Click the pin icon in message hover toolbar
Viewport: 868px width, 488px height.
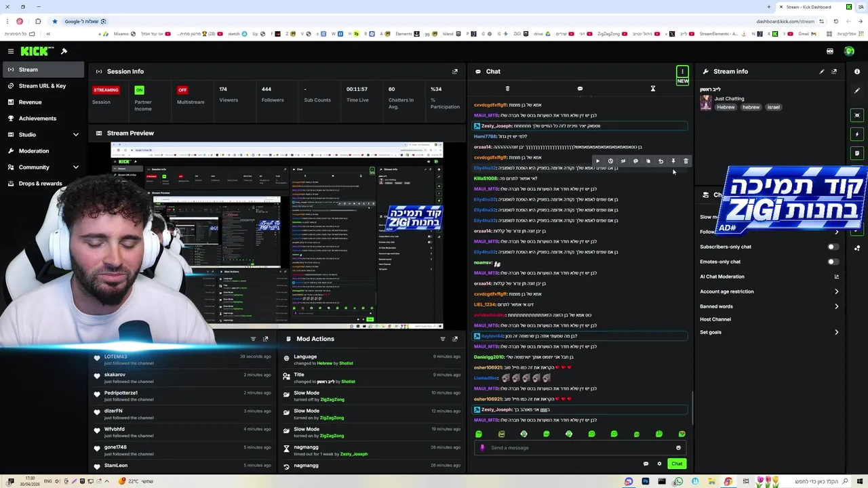673,161
